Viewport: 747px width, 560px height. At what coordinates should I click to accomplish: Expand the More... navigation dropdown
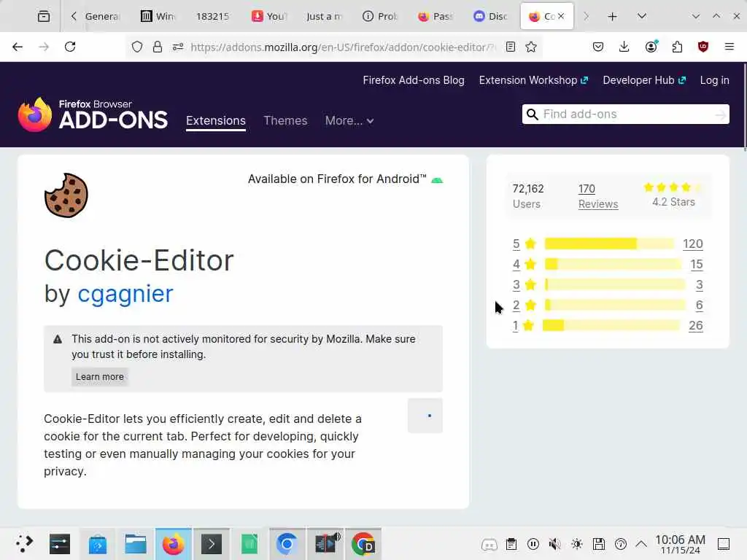[x=349, y=120]
